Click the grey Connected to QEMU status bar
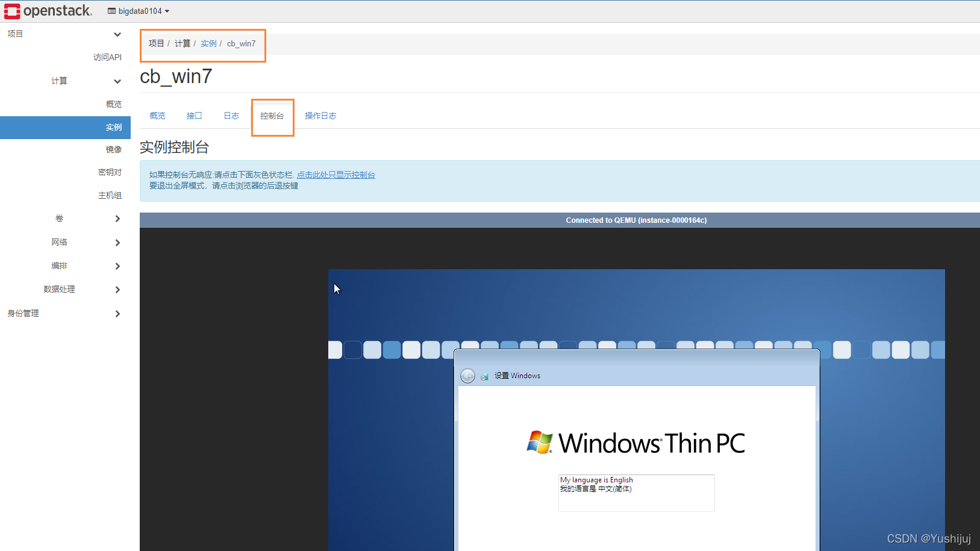This screenshot has height=551, width=980. 560,220
